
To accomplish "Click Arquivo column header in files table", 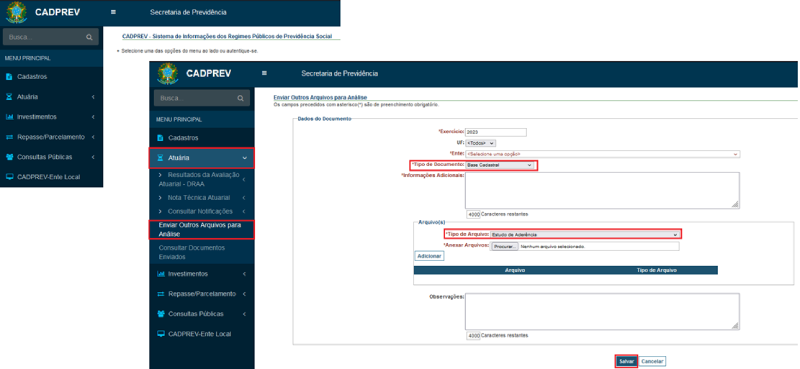I will 515,270.
